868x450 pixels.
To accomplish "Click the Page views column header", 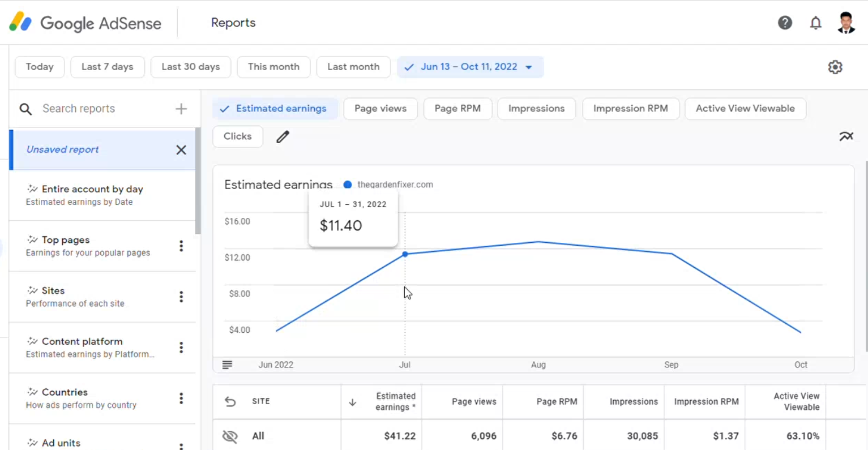I will 474,402.
